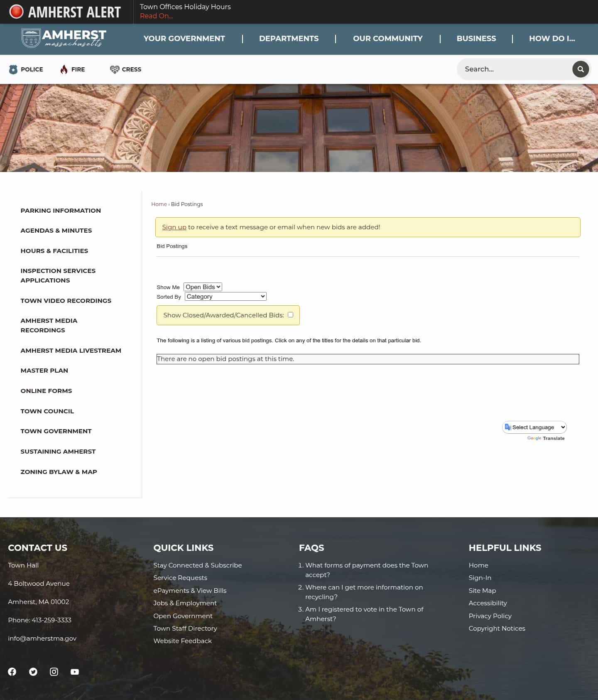598x700 pixels.
Task: Open Zoning Bylaw & Map link
Action: click(59, 472)
